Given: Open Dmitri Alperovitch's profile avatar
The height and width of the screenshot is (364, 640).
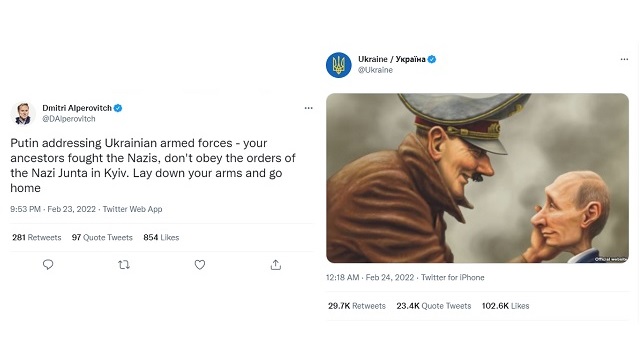Looking at the screenshot, I should pos(23,113).
